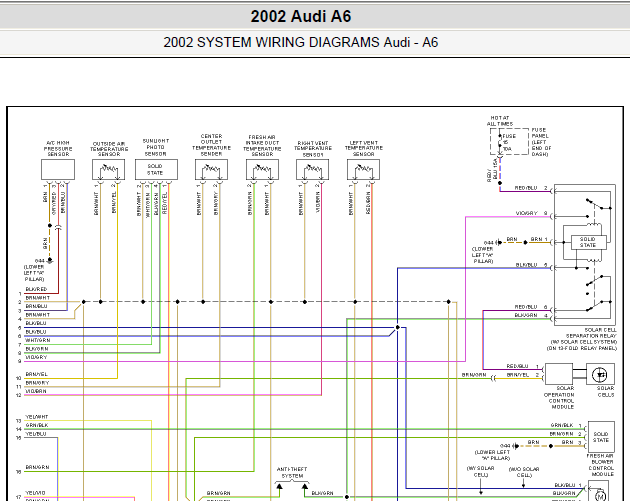Viewport: 630px width, 501px height.
Task: Click the VIO/BRN wire label at row 12
Action: pos(36,391)
